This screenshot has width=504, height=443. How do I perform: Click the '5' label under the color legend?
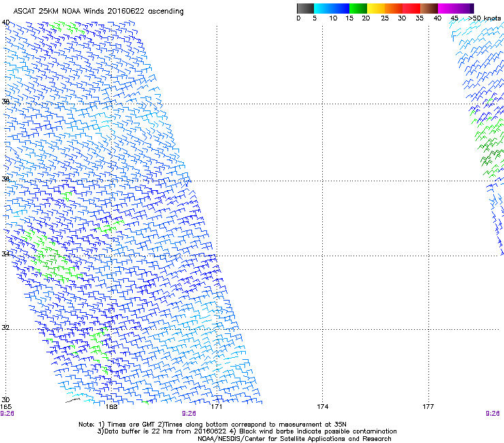(x=315, y=18)
